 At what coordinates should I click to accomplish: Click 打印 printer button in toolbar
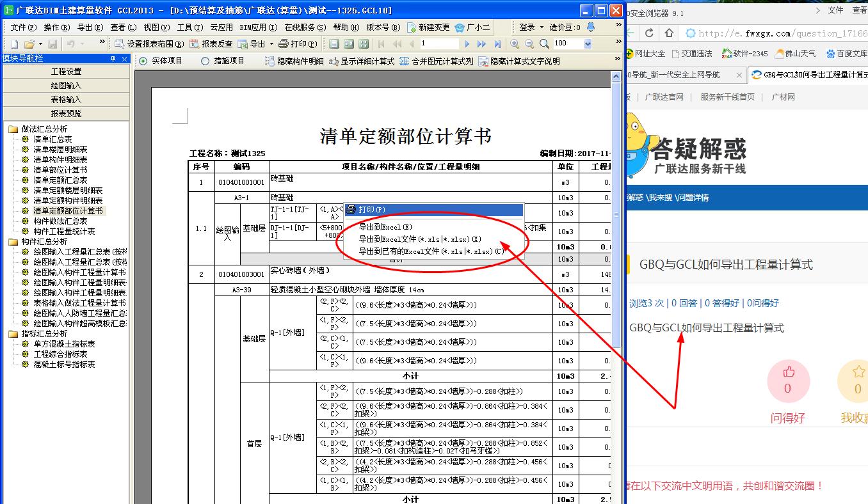298,44
